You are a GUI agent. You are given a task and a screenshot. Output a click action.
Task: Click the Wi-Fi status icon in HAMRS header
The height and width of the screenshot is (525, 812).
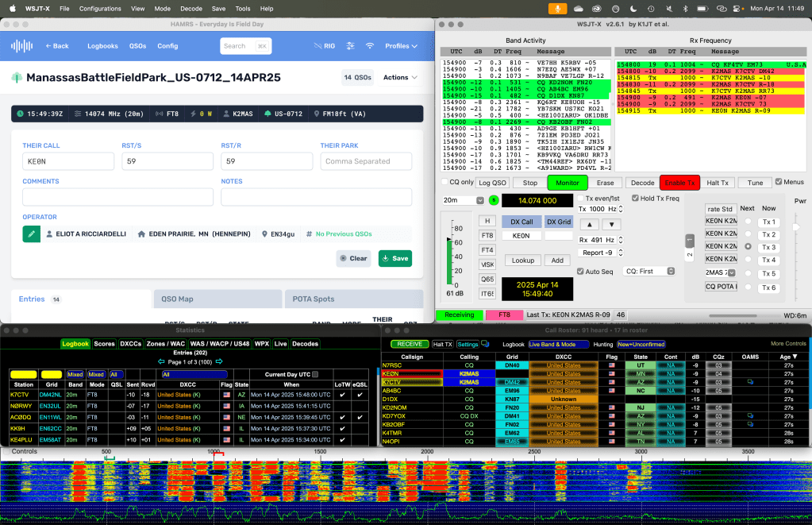[x=369, y=46]
